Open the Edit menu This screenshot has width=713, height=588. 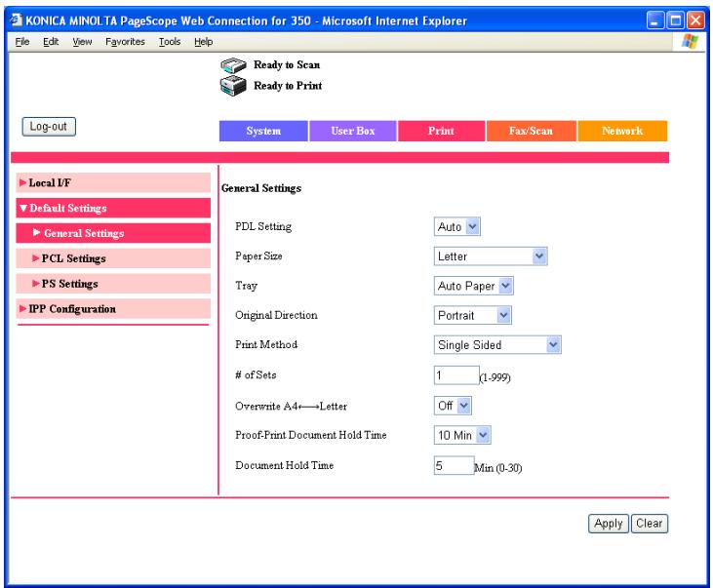[x=51, y=42]
